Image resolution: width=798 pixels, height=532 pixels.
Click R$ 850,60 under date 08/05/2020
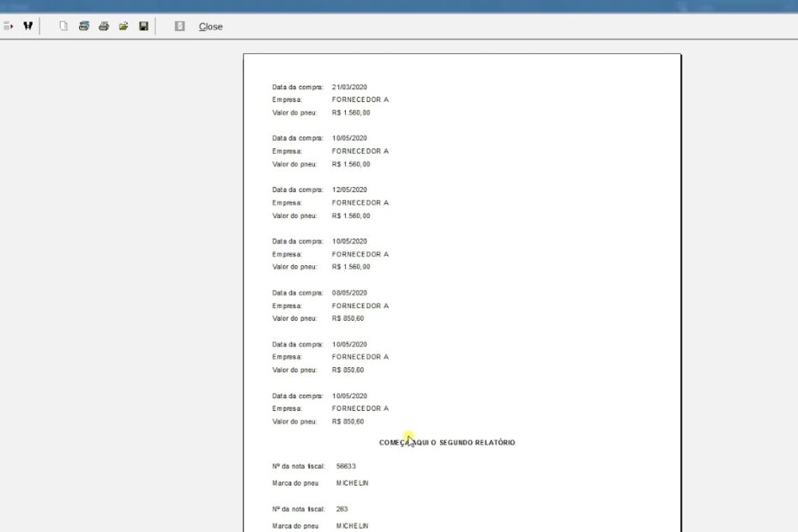pyautogui.click(x=348, y=318)
